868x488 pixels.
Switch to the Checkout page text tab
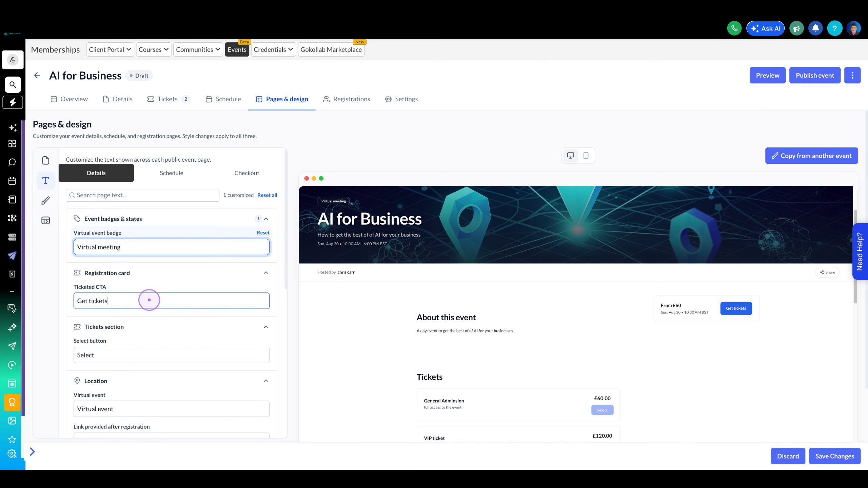pos(247,173)
